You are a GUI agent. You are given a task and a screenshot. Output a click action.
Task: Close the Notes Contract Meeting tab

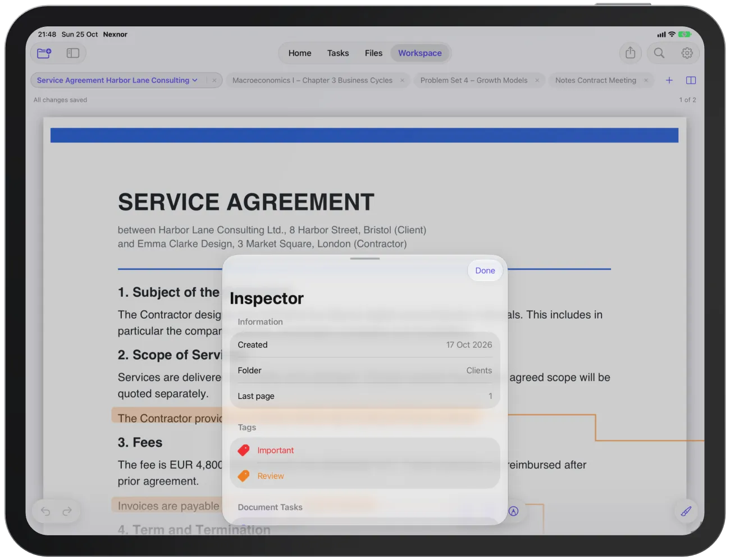646,80
